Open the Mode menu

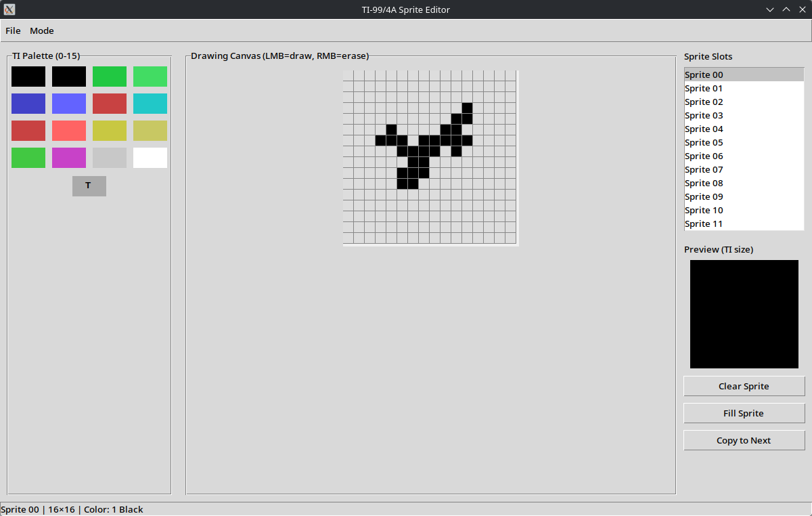42,30
